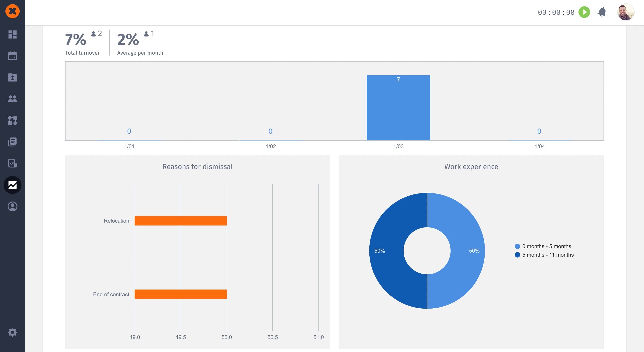Click the End of contract label
This screenshot has height=352, width=644.
[x=111, y=294]
